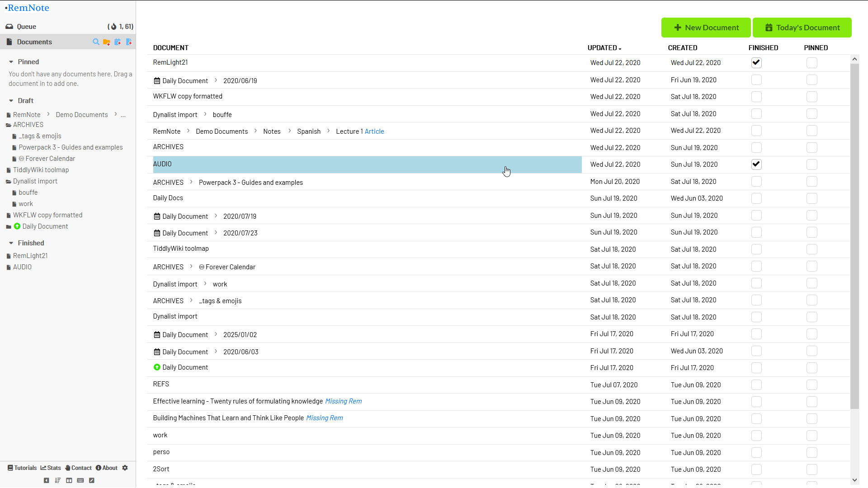The width and height of the screenshot is (868, 488).
Task: Open the Queue sidebar item
Action: [26, 27]
